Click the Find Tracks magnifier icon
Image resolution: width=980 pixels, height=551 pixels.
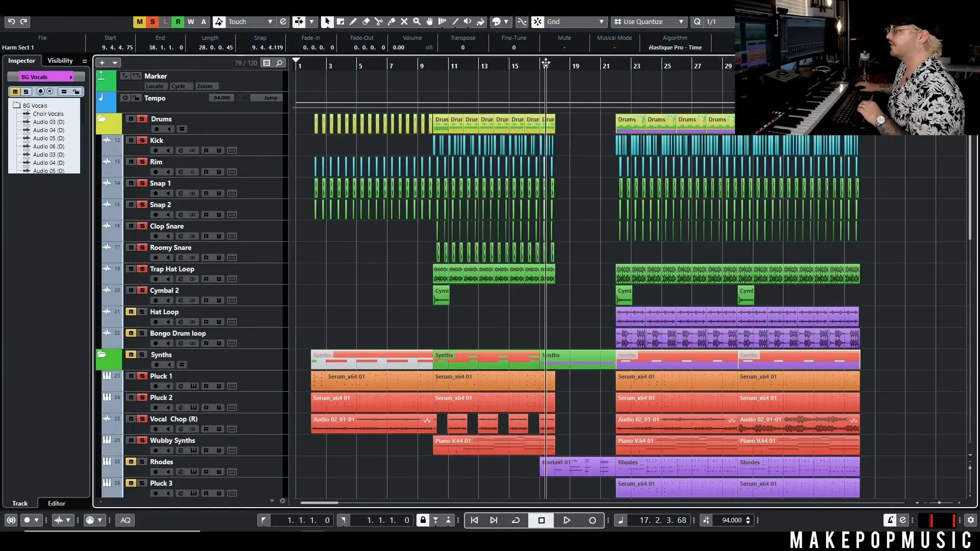tap(279, 63)
